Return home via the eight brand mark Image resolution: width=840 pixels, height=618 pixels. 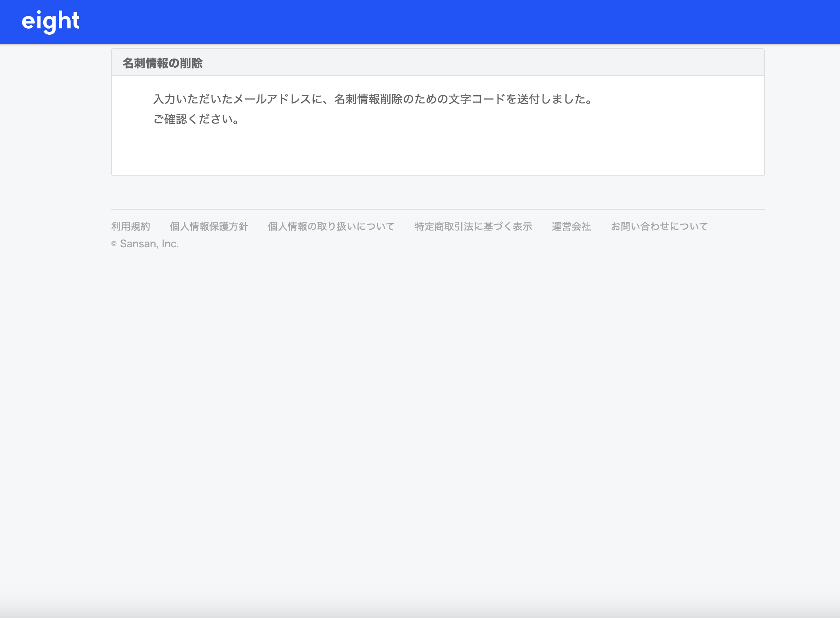click(x=50, y=21)
